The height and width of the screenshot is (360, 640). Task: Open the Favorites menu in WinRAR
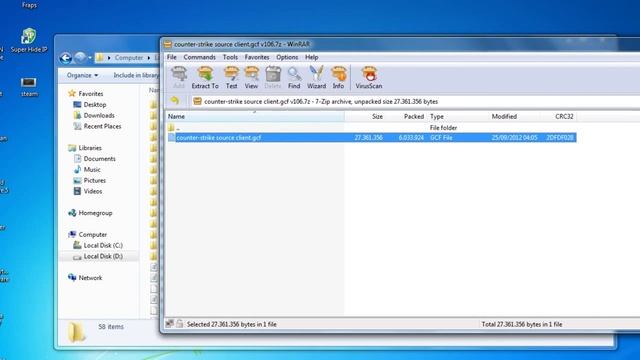point(257,57)
